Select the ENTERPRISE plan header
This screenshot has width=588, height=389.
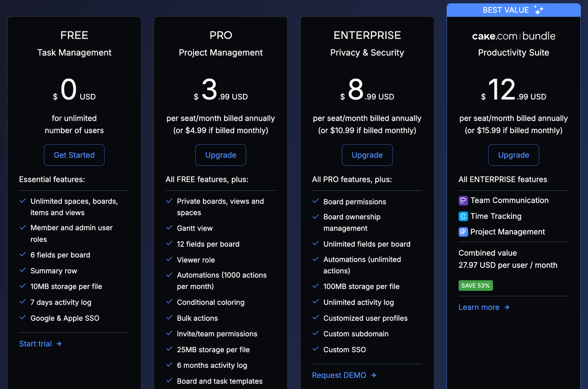[x=367, y=35]
